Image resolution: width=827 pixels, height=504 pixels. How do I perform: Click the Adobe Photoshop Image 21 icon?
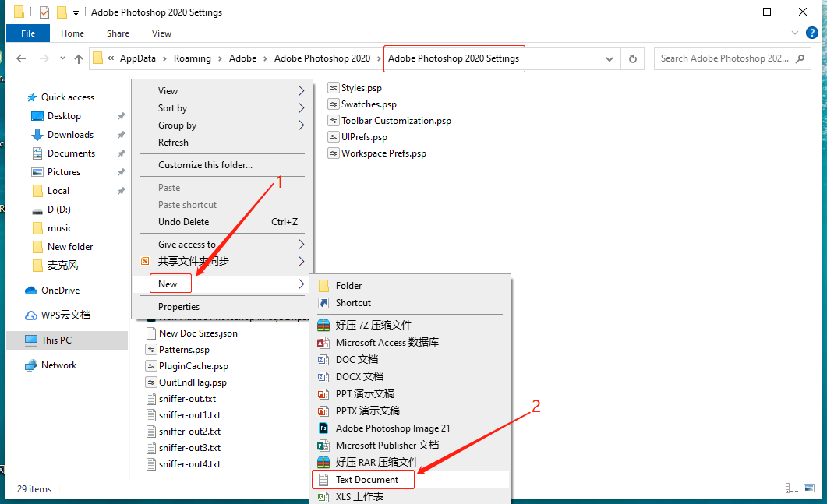click(x=323, y=428)
